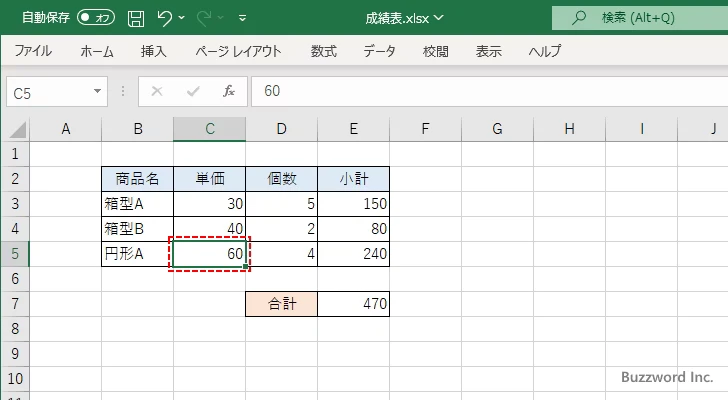
Task: Click the Insert Function fx icon
Action: click(229, 91)
